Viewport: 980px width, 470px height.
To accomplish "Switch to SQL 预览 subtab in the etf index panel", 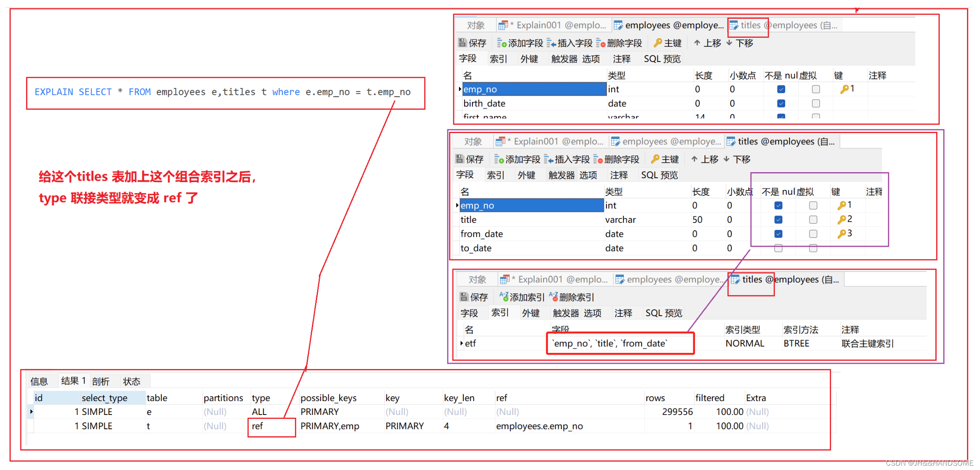I will 664,313.
